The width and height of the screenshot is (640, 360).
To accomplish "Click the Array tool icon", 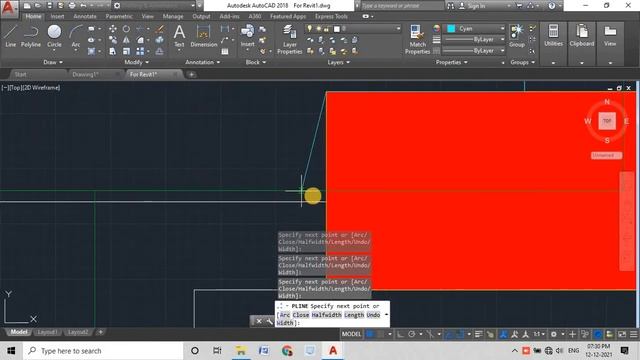I will [x=140, y=51].
